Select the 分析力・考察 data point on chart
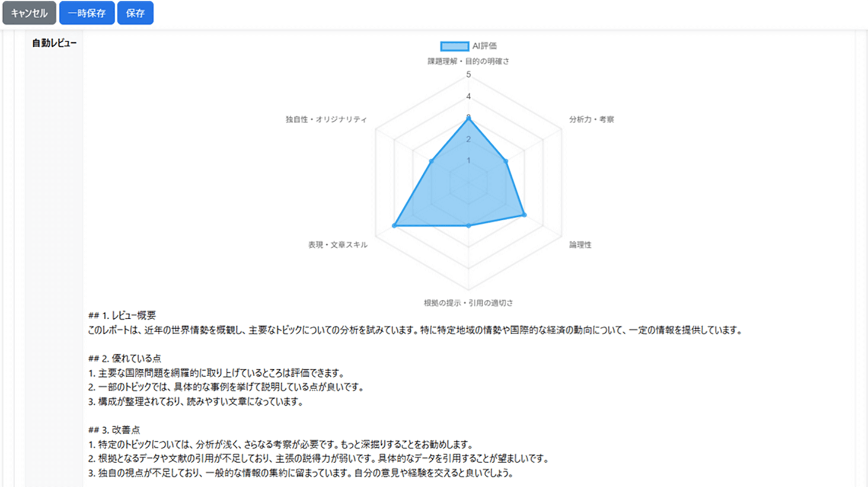Image resolution: width=868 pixels, height=487 pixels. click(x=506, y=161)
